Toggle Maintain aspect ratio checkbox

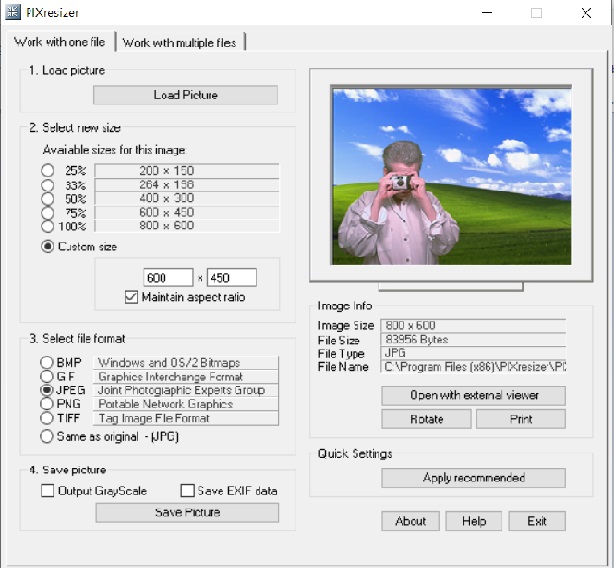click(131, 297)
